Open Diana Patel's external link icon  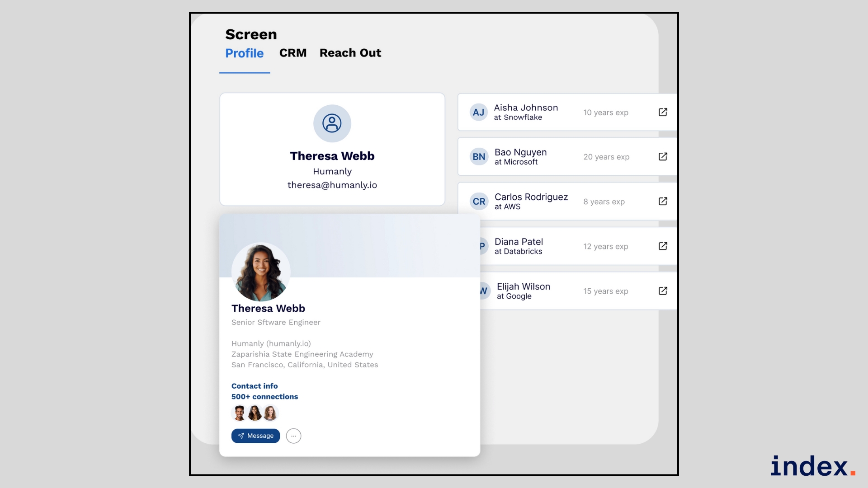coord(663,246)
